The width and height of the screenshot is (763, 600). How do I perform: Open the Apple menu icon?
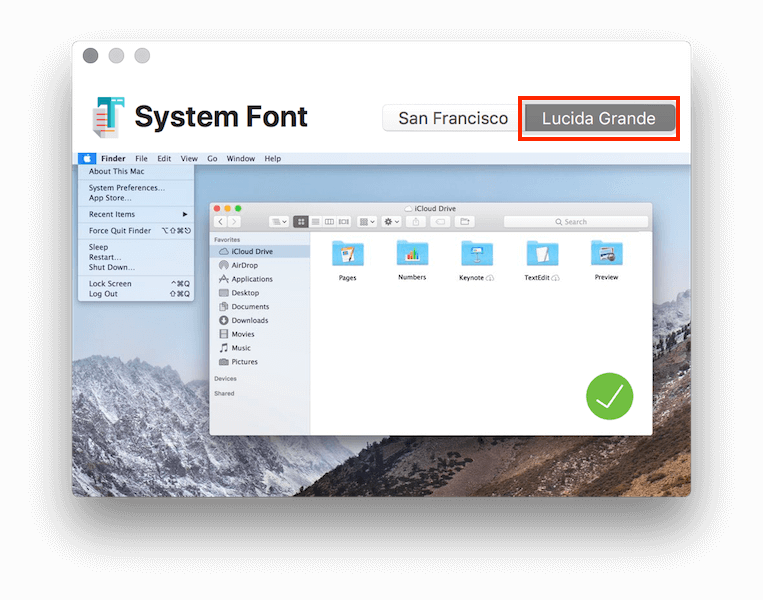click(x=87, y=159)
